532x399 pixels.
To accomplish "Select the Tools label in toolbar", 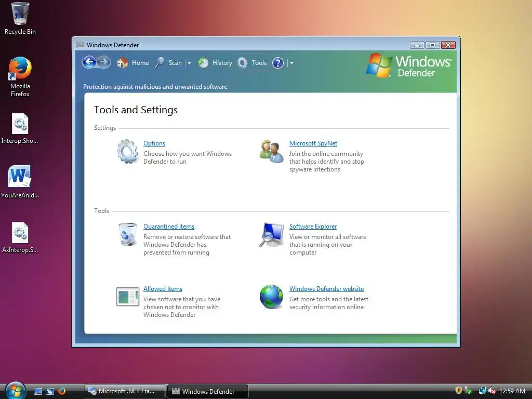I will (259, 63).
